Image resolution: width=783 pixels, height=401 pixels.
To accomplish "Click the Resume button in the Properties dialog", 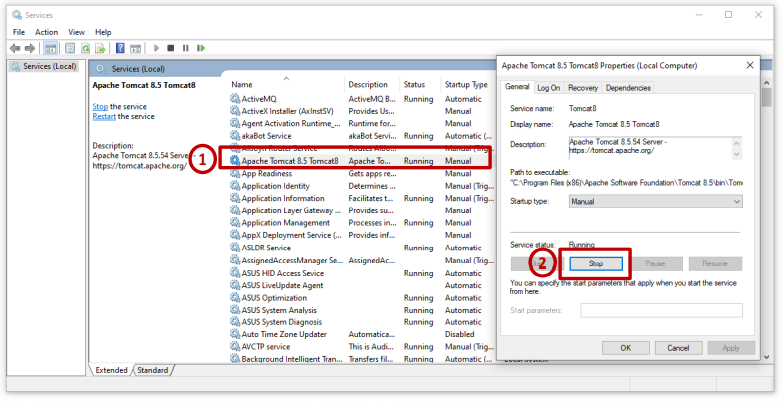I will [715, 264].
